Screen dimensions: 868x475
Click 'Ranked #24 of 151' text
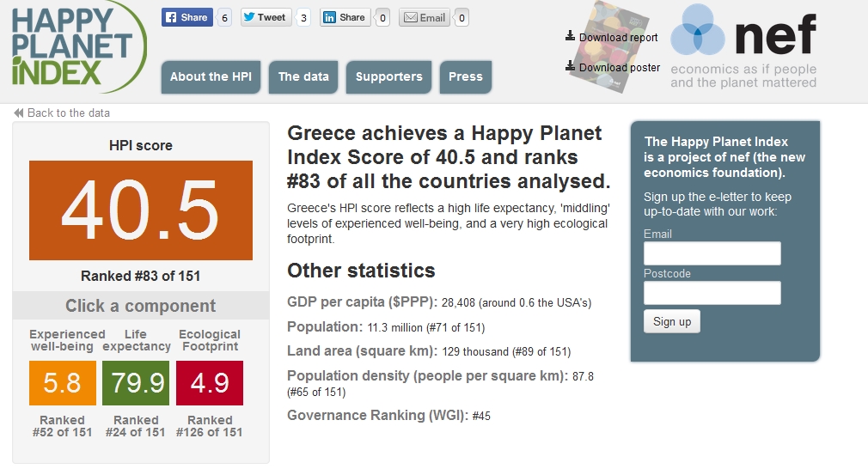[x=136, y=426]
